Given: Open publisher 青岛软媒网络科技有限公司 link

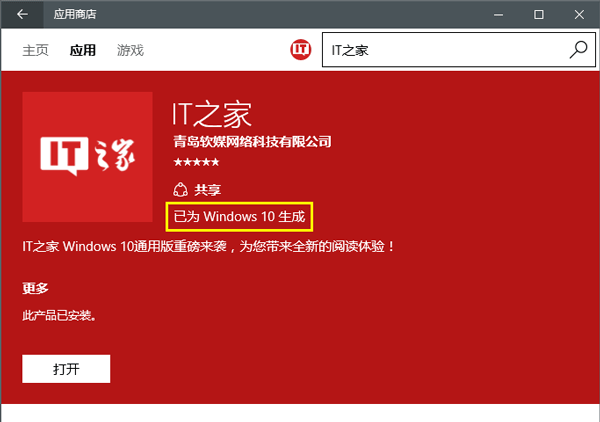Looking at the screenshot, I should click(252, 141).
